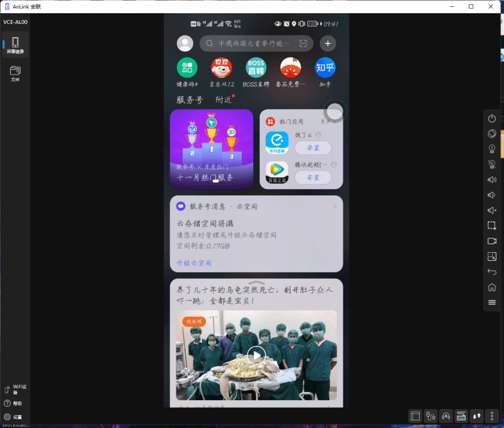Image resolution: width=504 pixels, height=428 pixels.
Task: Select the screenshot capture tool in sidebar
Action: click(x=491, y=225)
